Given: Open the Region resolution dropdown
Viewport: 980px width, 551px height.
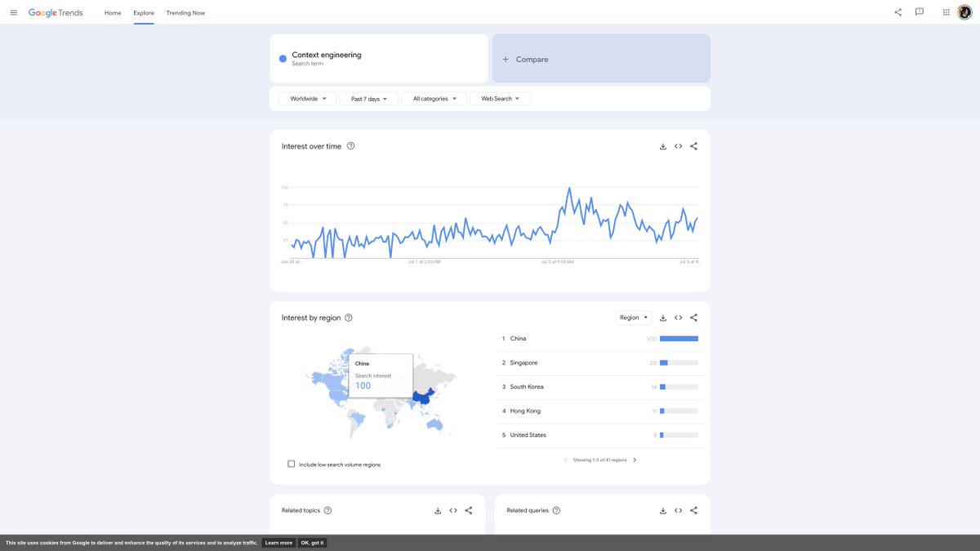Looking at the screenshot, I should coord(634,318).
